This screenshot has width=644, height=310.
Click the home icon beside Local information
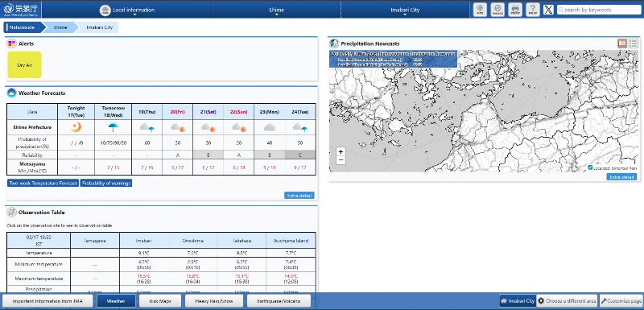[x=105, y=10]
